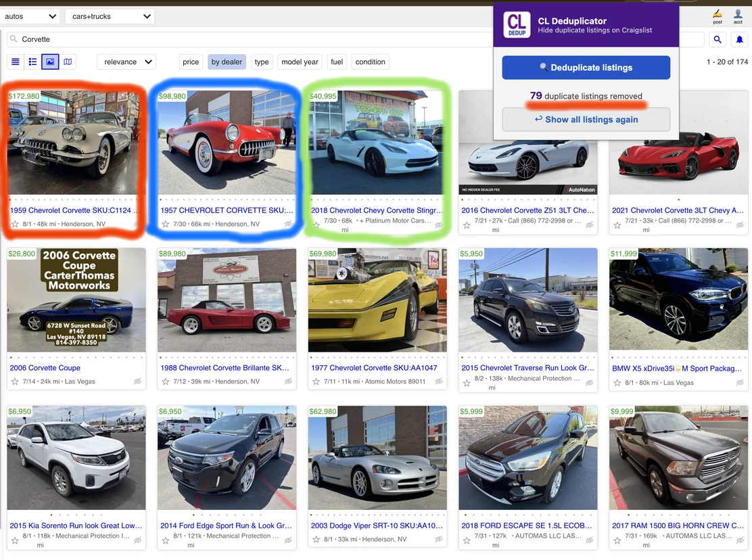The width and height of the screenshot is (752, 560).
Task: Open map view icon
Action: (x=68, y=62)
